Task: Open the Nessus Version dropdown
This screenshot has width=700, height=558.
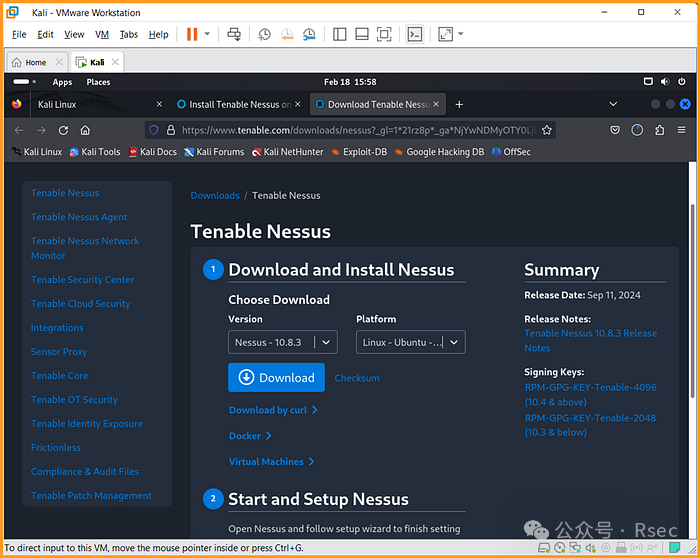Action: [x=283, y=342]
